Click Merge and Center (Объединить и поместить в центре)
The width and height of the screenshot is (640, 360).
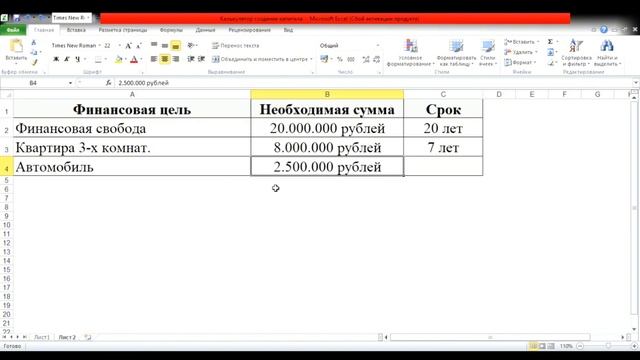(x=260, y=60)
